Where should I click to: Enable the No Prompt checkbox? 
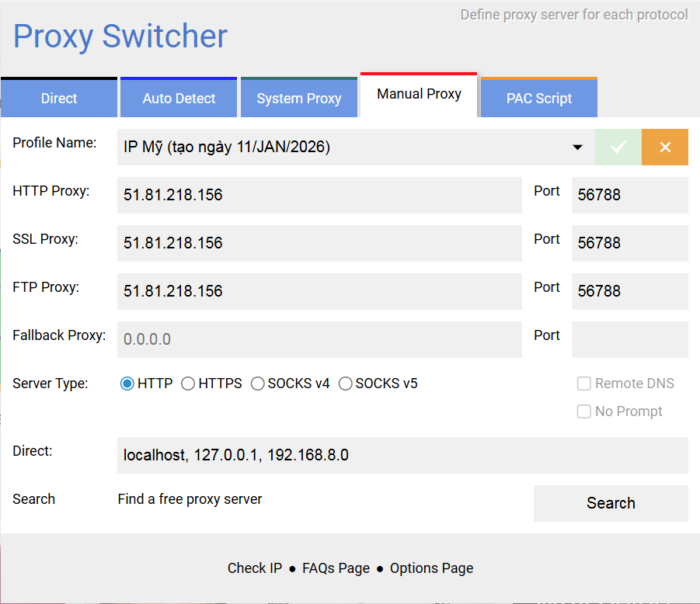[x=584, y=411]
